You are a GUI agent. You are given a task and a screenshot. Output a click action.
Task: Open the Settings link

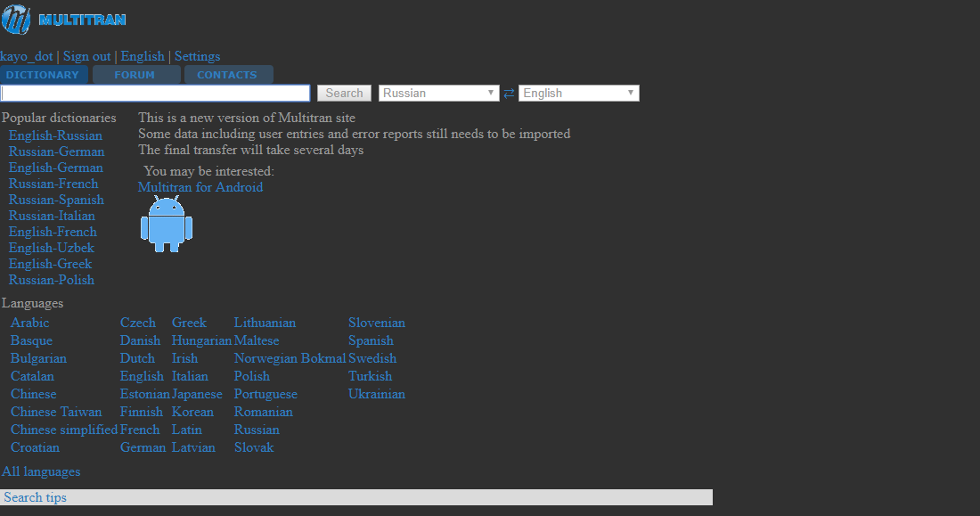(198, 56)
